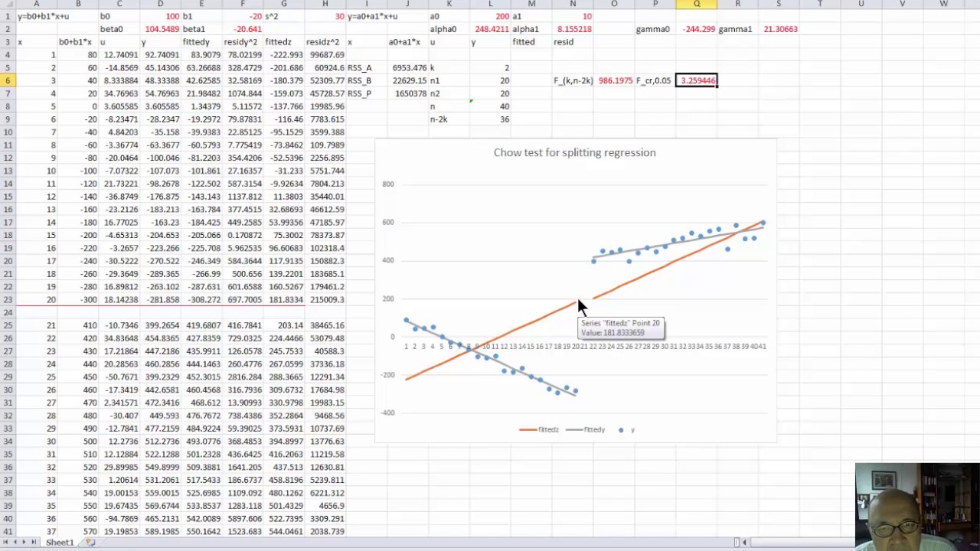Click the beta0 value 104.5489
Viewport: 980px width, 551px height.
[160, 29]
